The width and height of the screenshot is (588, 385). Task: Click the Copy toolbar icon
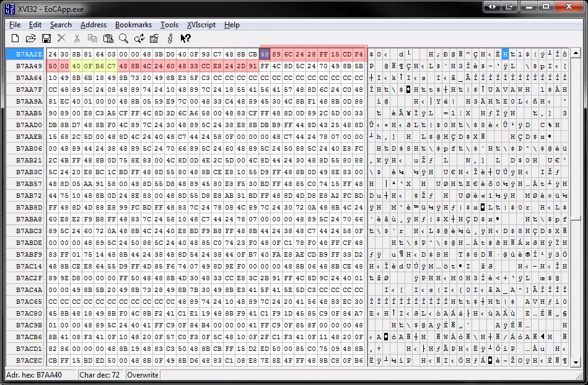point(92,38)
